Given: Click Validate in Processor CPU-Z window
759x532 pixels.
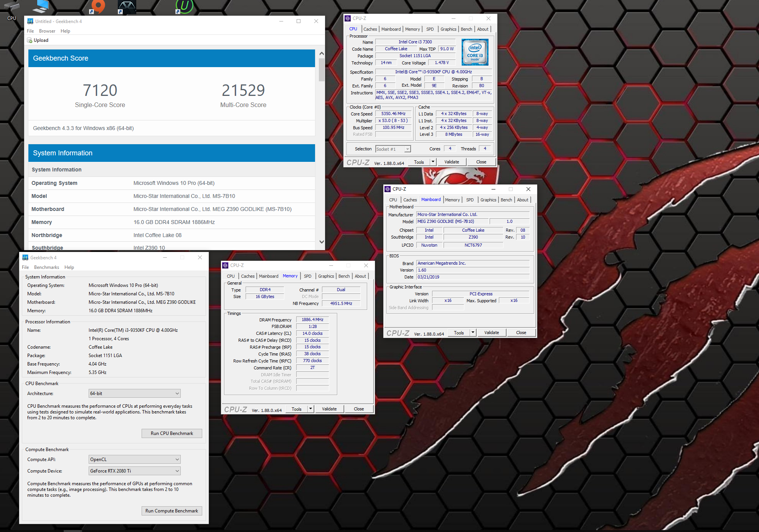Looking at the screenshot, I should 452,162.
